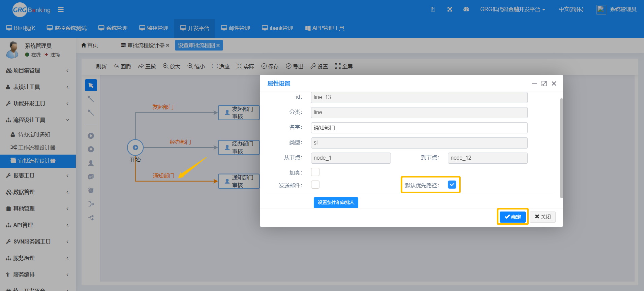644x291 pixels.
Task: Expand the 其他管理 sidebar menu
Action: point(38,208)
